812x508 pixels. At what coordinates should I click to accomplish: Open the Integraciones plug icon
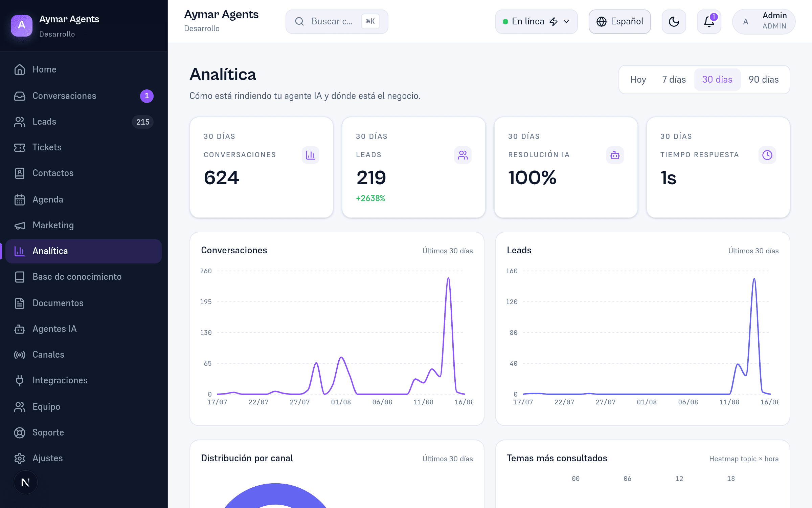(20, 380)
